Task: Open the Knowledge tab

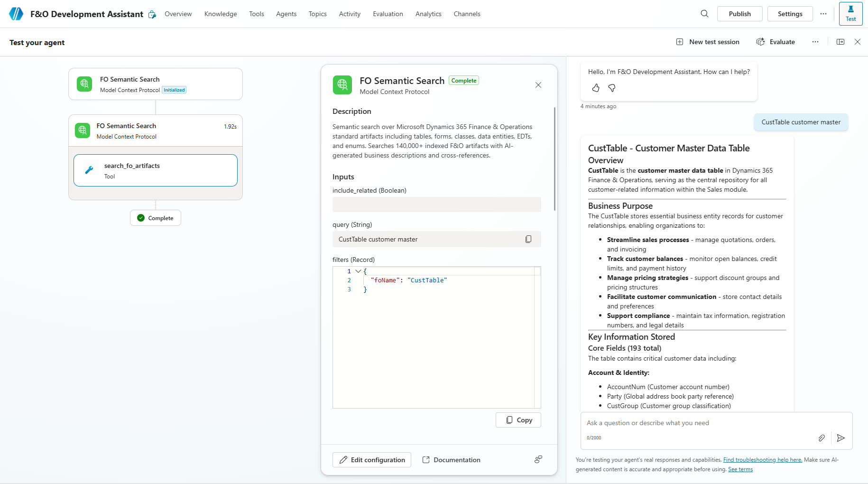Action: click(x=221, y=14)
